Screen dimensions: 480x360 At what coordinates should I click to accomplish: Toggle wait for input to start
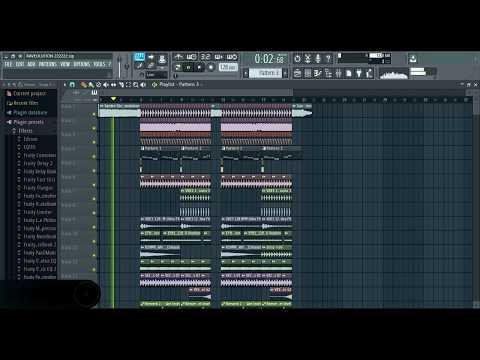pos(191,57)
